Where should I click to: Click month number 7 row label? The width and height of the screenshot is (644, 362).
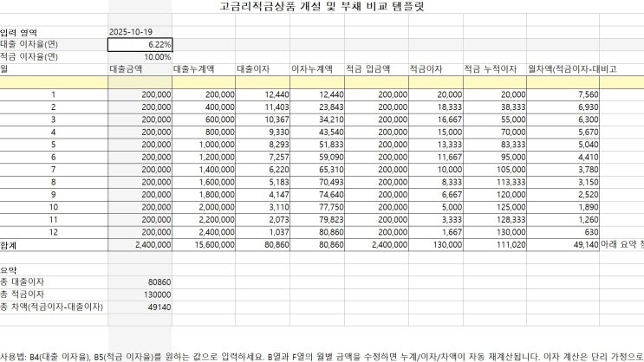click(54, 170)
